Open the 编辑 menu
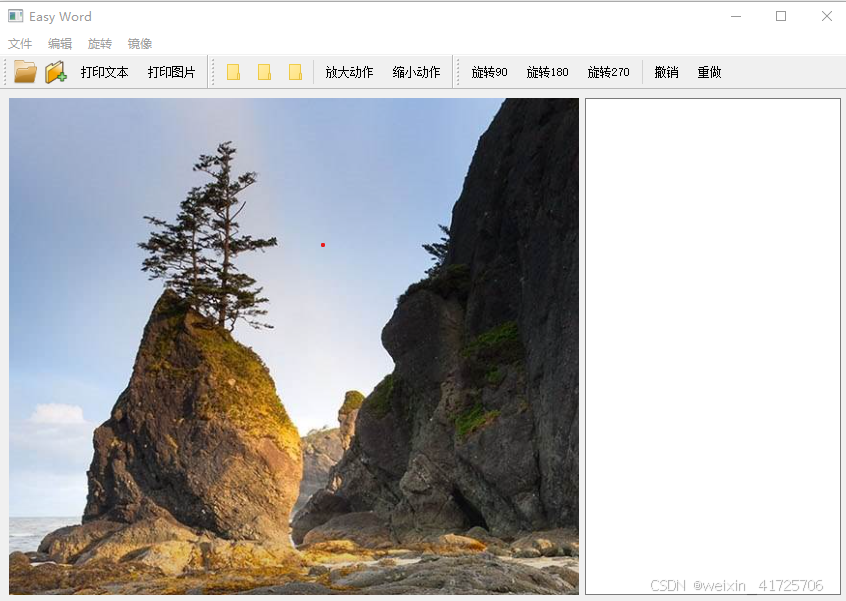Image resolution: width=846 pixels, height=601 pixels. click(60, 44)
